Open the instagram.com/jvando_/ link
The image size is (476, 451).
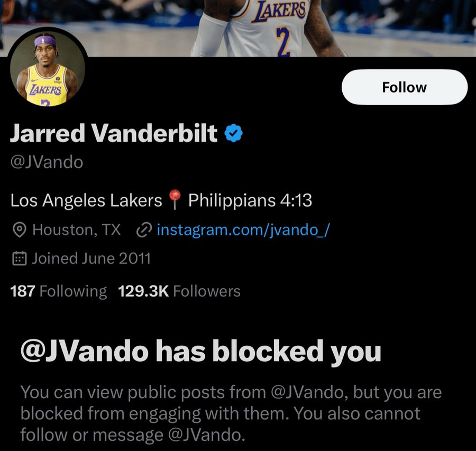coord(243,230)
